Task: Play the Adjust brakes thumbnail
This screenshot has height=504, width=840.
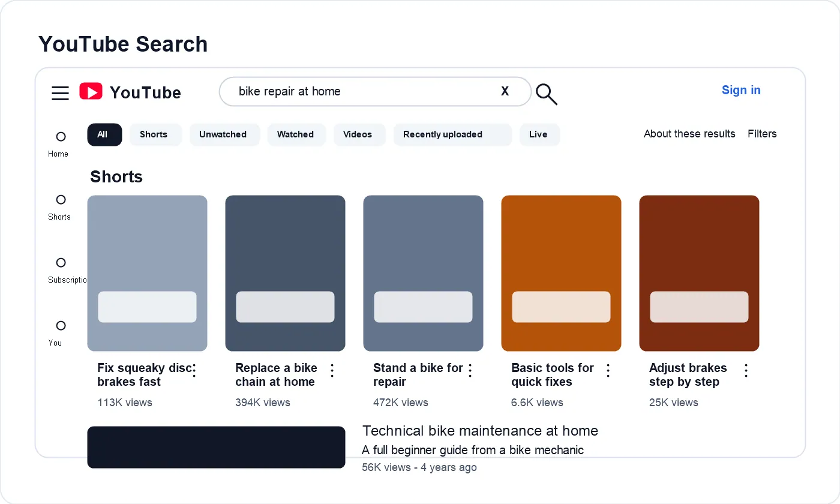Action: (x=699, y=273)
